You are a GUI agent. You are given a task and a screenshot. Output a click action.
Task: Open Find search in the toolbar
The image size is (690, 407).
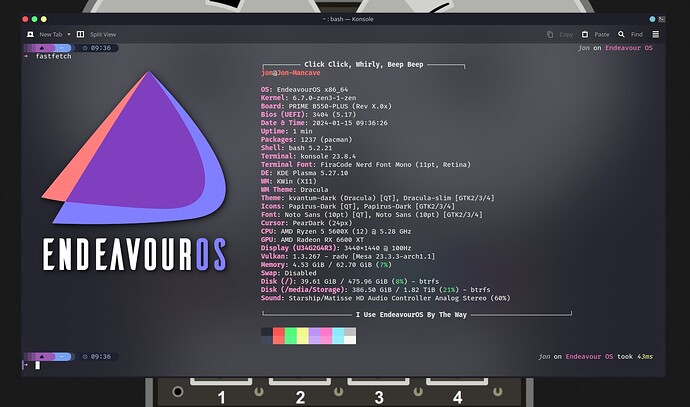(632, 33)
